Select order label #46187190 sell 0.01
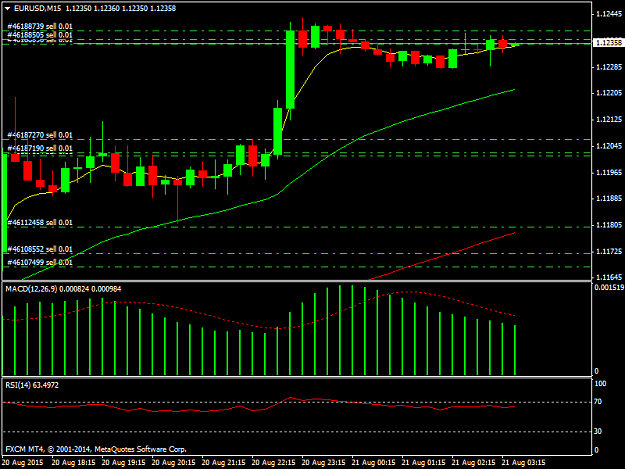 (40, 148)
